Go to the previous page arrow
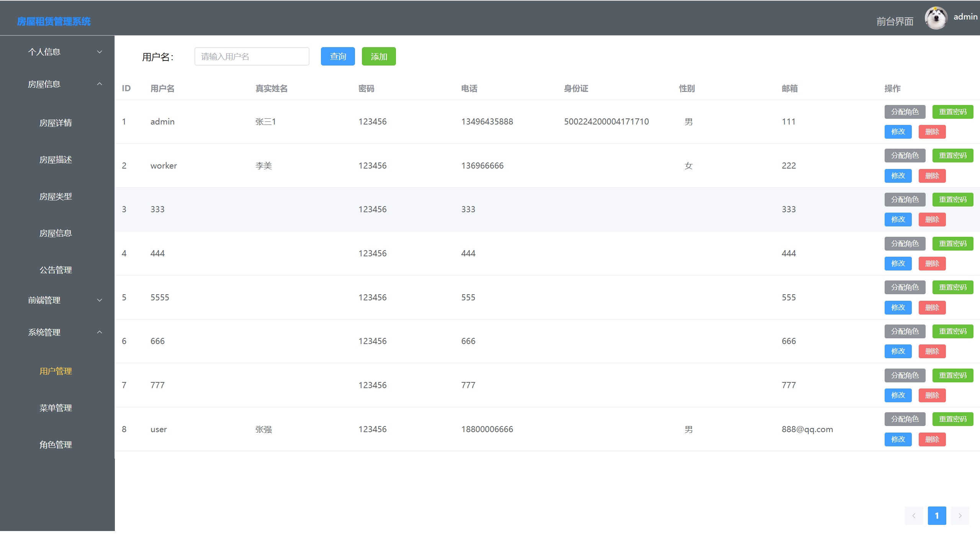The width and height of the screenshot is (980, 536). pyautogui.click(x=914, y=516)
